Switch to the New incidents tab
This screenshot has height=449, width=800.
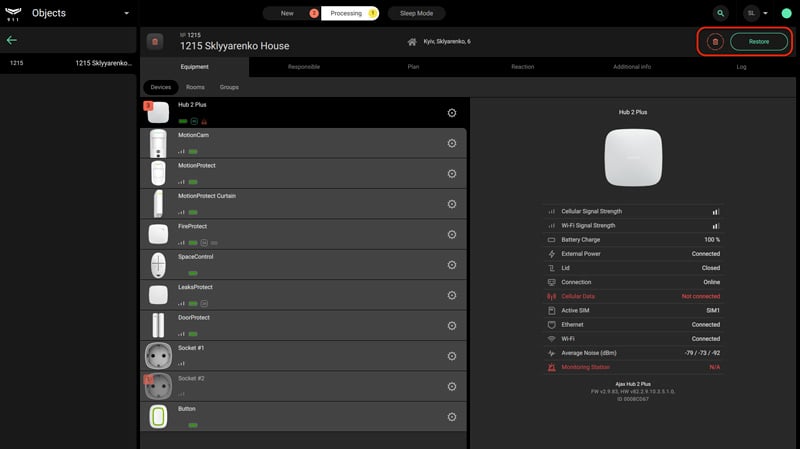292,13
